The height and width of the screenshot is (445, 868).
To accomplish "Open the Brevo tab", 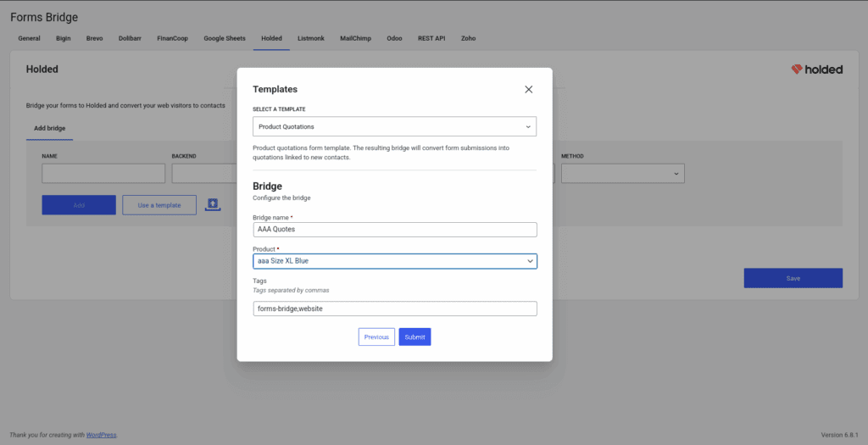I will click(x=95, y=39).
